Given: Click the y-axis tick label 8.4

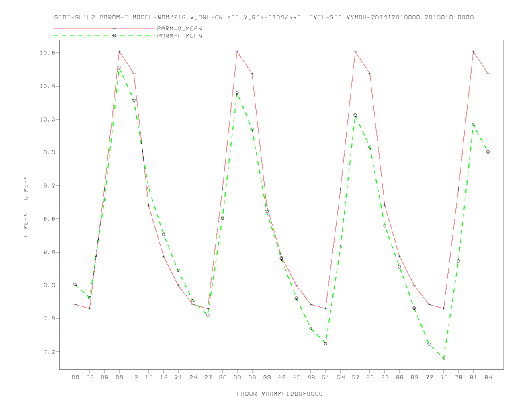Looking at the screenshot, I should pos(49,253).
